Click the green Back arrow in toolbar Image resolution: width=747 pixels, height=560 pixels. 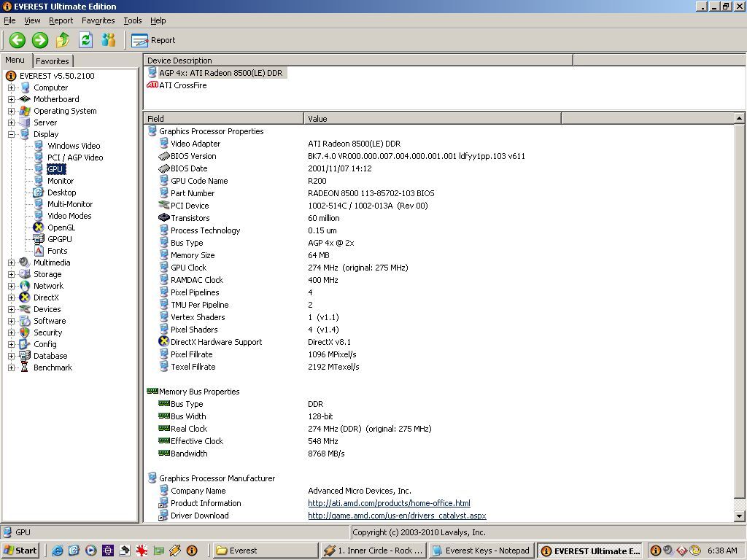tap(18, 40)
